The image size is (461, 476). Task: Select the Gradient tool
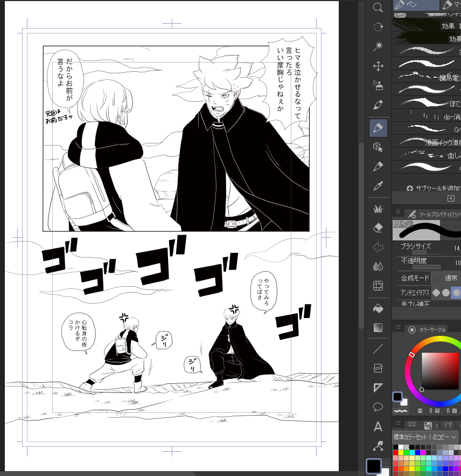[378, 328]
